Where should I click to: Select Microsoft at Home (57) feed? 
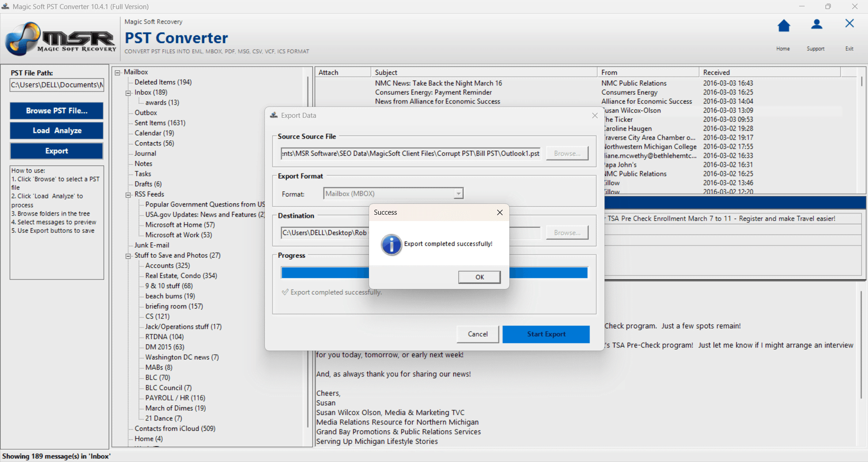(x=180, y=225)
